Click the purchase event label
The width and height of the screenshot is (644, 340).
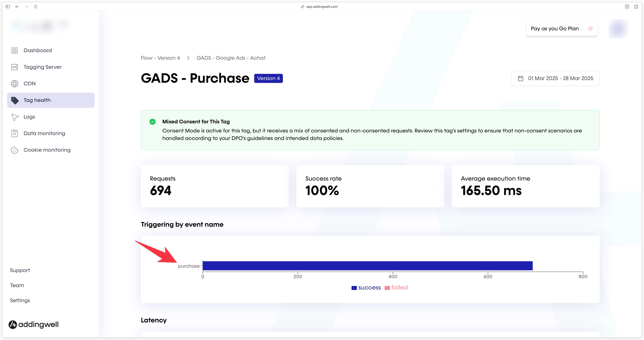(189, 266)
